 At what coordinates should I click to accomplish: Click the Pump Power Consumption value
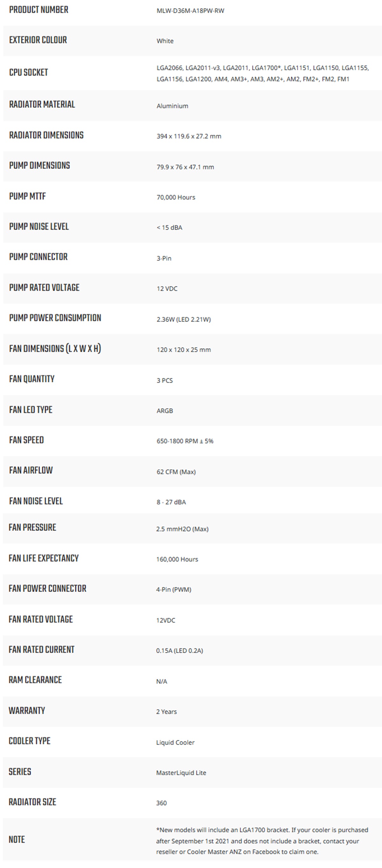click(183, 319)
